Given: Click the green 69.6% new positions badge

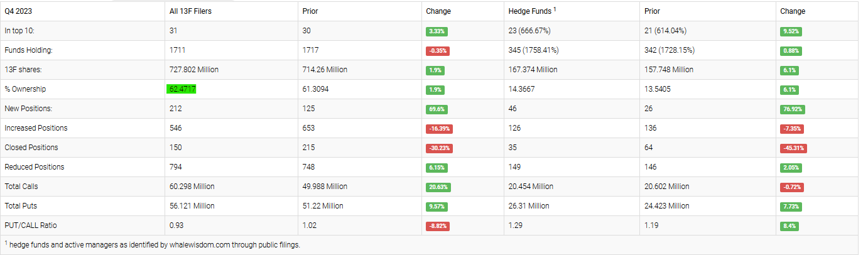Looking at the screenshot, I should 435,109.
